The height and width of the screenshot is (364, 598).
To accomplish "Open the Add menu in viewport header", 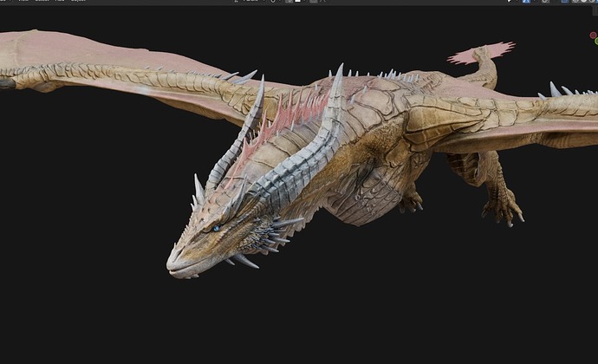I will (60, 2).
